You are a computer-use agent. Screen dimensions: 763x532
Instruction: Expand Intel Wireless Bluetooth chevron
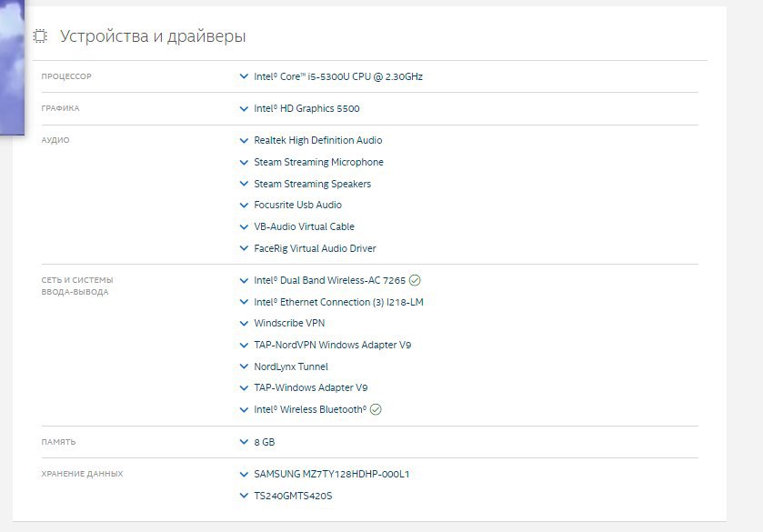[244, 409]
